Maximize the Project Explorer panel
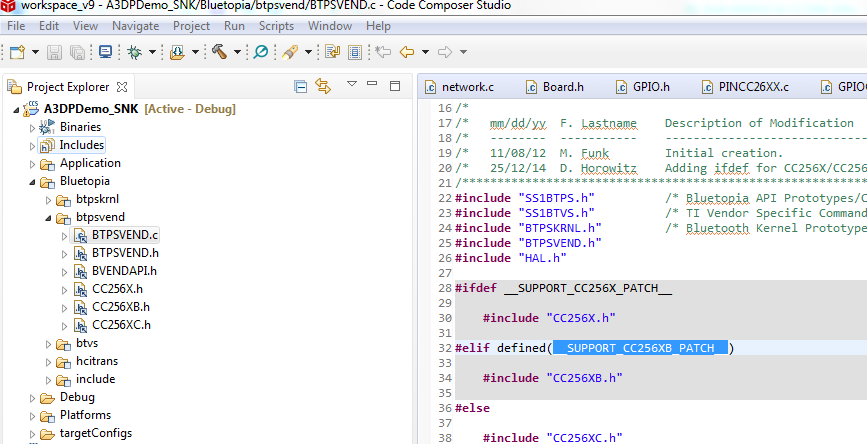This screenshot has height=444, width=867. point(395,86)
